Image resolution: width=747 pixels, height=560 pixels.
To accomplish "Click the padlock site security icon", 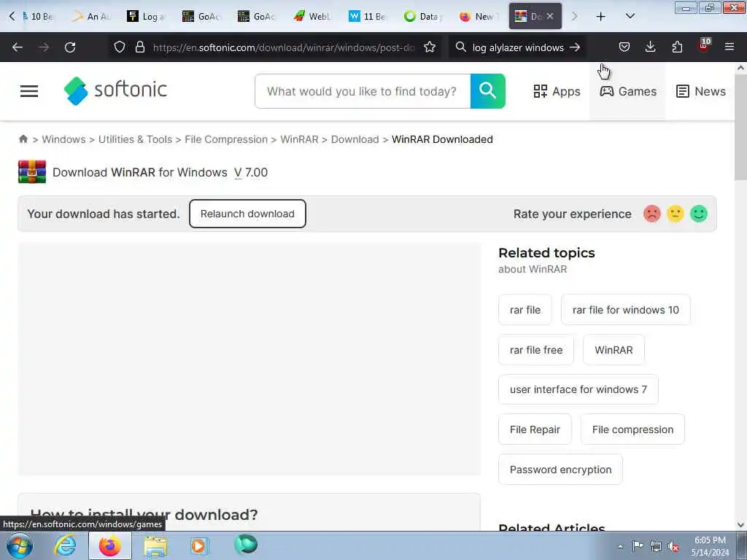I will (139, 47).
